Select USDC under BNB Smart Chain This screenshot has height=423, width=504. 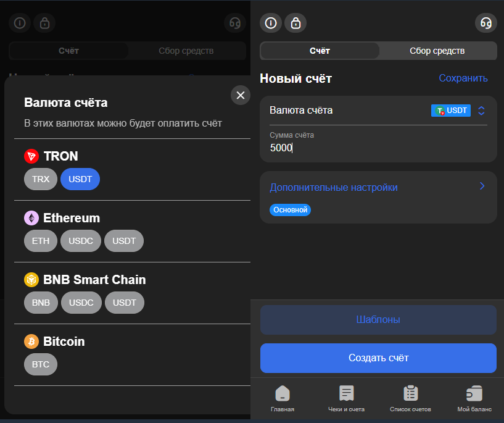[x=81, y=303]
